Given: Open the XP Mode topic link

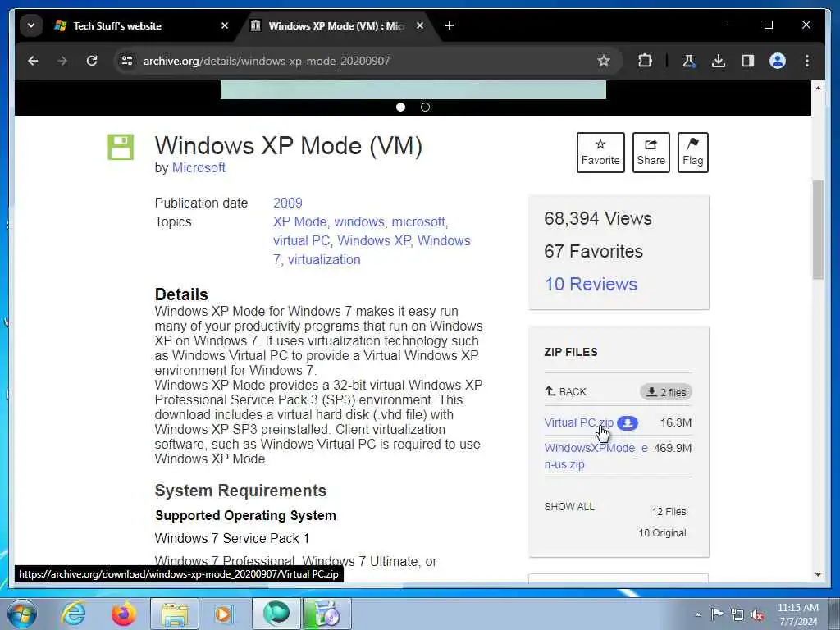Looking at the screenshot, I should click(x=299, y=221).
